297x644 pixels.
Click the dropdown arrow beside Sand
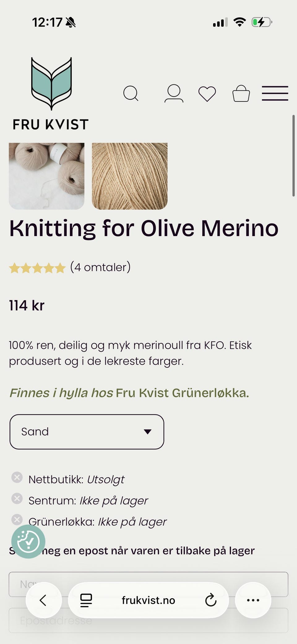coord(148,432)
